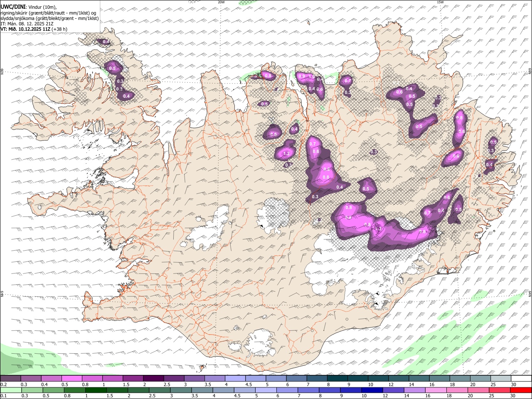The height and width of the screenshot is (399, 532).
Task: Pick lower scale swatch between 25 and 30
Action: (499, 390)
